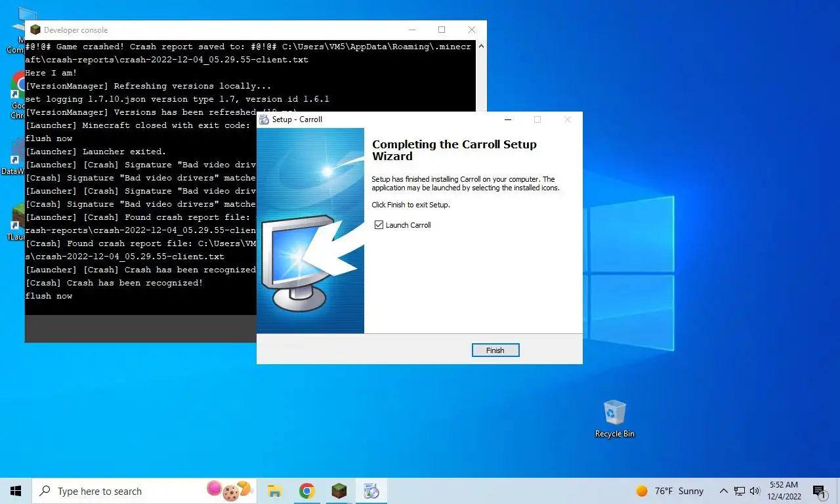
Task: Open the Windows Start menu
Action: (16, 491)
